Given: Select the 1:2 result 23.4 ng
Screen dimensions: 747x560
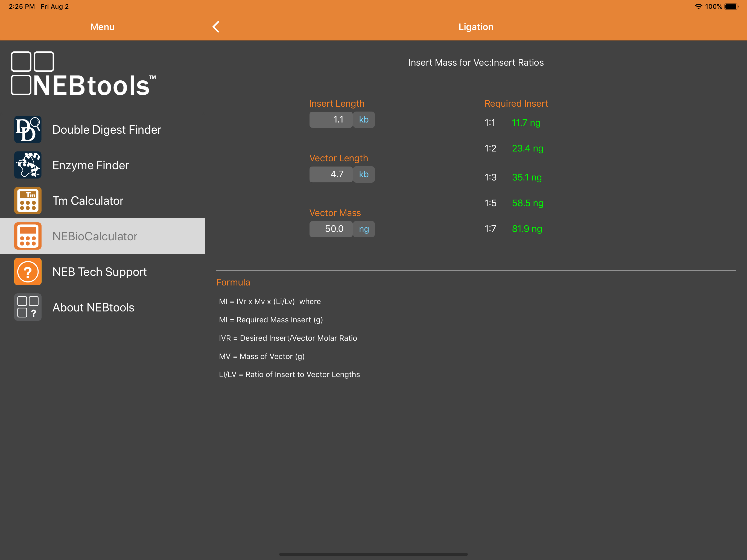Looking at the screenshot, I should coord(527,148).
